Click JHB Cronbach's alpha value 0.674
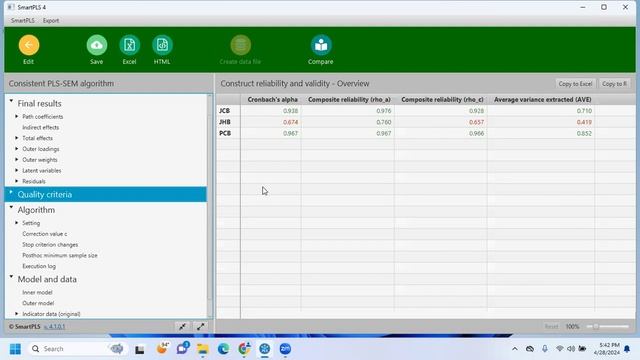Screen dimensions: 640x360 [x=290, y=122]
